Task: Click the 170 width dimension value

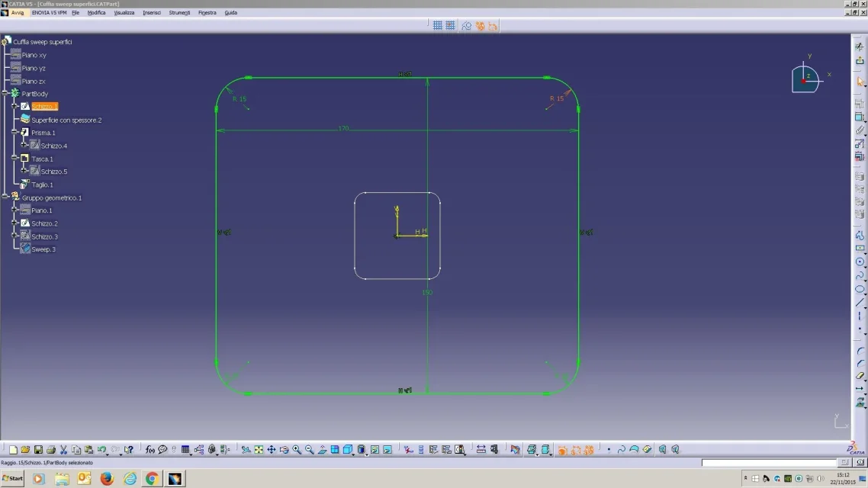Action: pos(343,128)
